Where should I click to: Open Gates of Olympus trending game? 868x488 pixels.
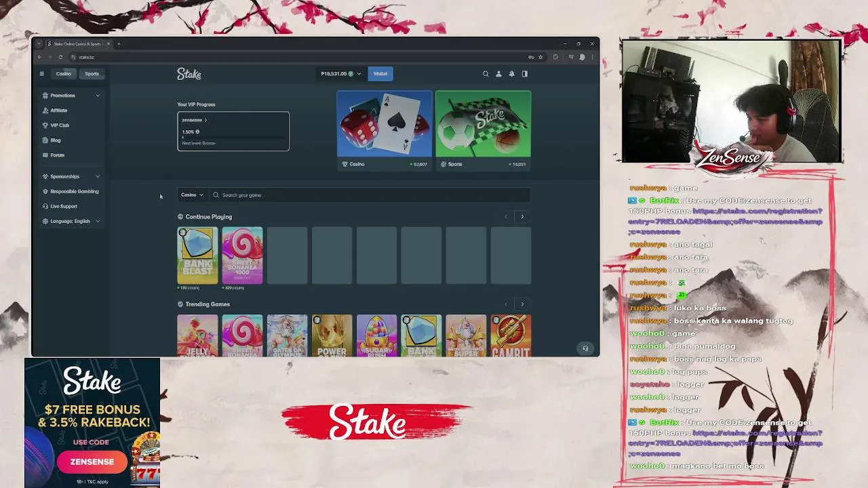(x=287, y=335)
